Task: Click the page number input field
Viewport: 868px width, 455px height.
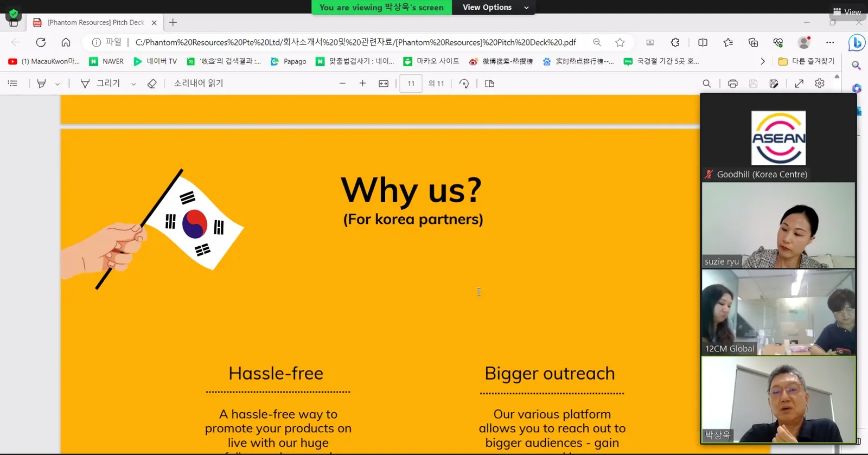Action: (x=411, y=84)
